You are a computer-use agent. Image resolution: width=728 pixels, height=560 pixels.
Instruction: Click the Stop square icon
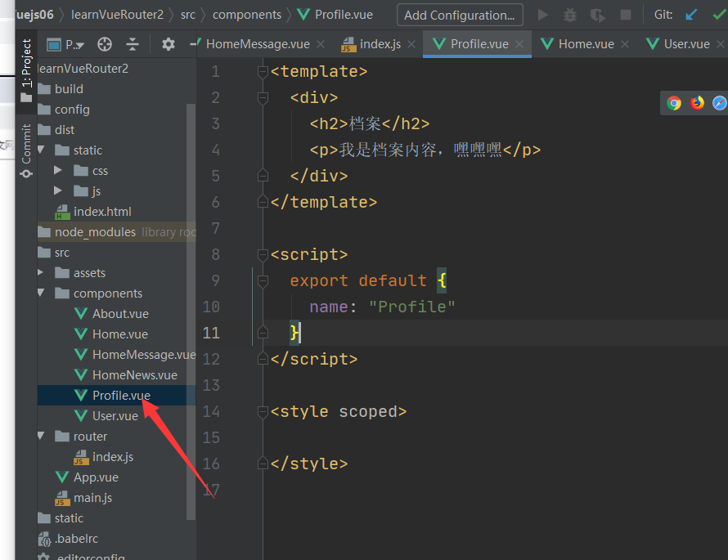[626, 16]
